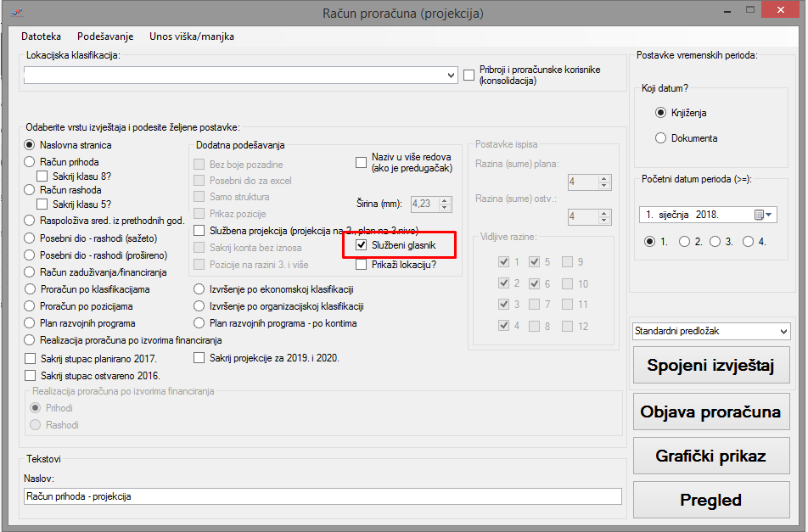This screenshot has height=532, width=808.
Task: Choose Izvršenje po ekonomskoj klasifikaciji report
Action: pyautogui.click(x=199, y=289)
